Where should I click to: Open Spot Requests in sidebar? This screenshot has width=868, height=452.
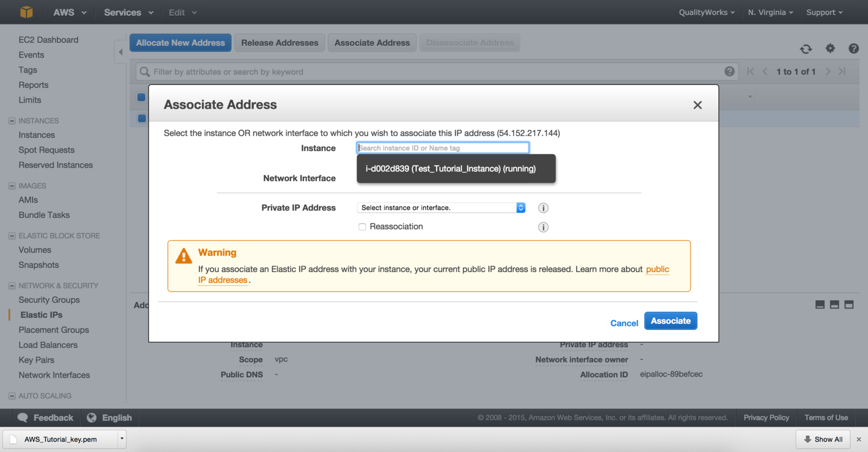pyautogui.click(x=46, y=150)
